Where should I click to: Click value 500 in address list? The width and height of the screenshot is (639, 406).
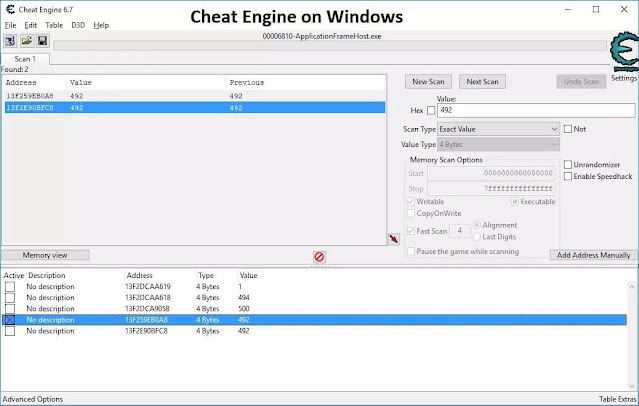244,309
